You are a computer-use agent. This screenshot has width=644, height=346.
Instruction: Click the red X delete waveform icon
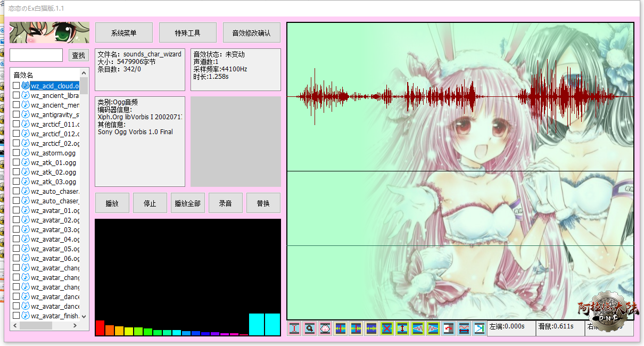(x=387, y=328)
